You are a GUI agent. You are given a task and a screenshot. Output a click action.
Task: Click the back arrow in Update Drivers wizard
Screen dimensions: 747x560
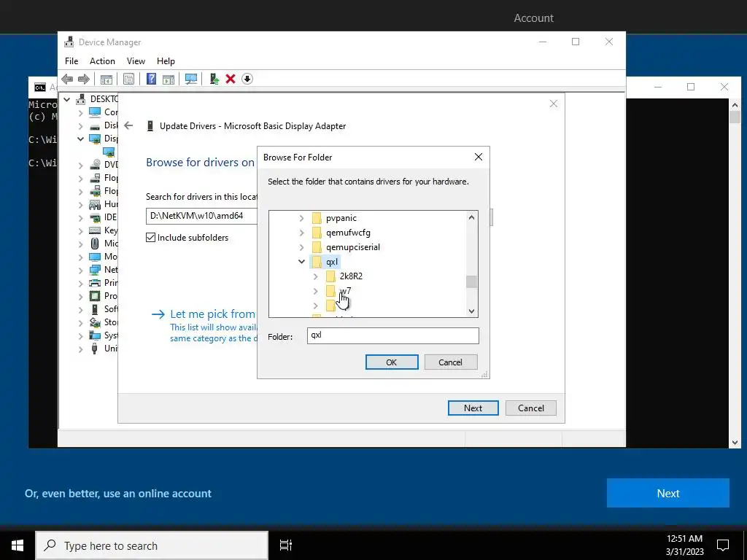[128, 125]
